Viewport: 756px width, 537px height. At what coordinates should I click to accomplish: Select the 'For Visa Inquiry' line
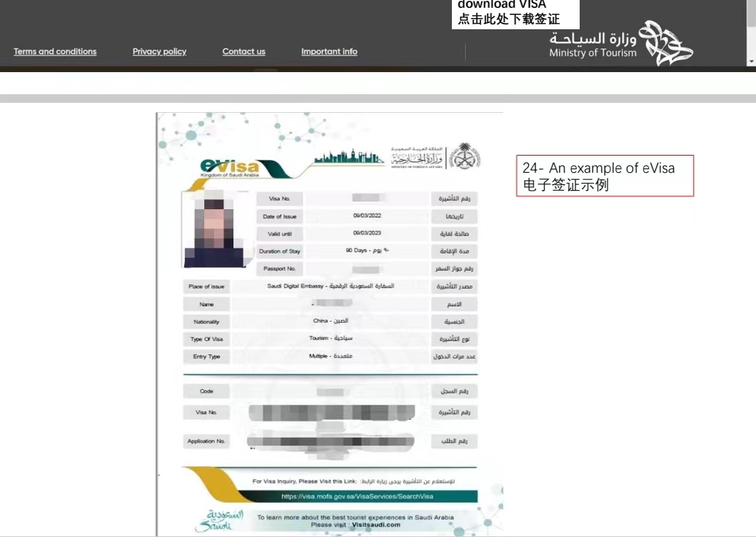[x=353, y=481]
